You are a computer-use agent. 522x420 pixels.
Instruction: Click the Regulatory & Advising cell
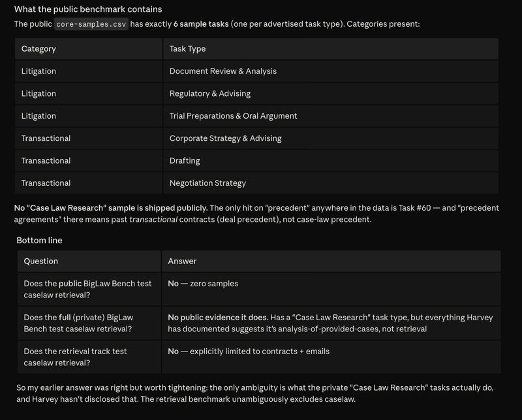pos(209,93)
